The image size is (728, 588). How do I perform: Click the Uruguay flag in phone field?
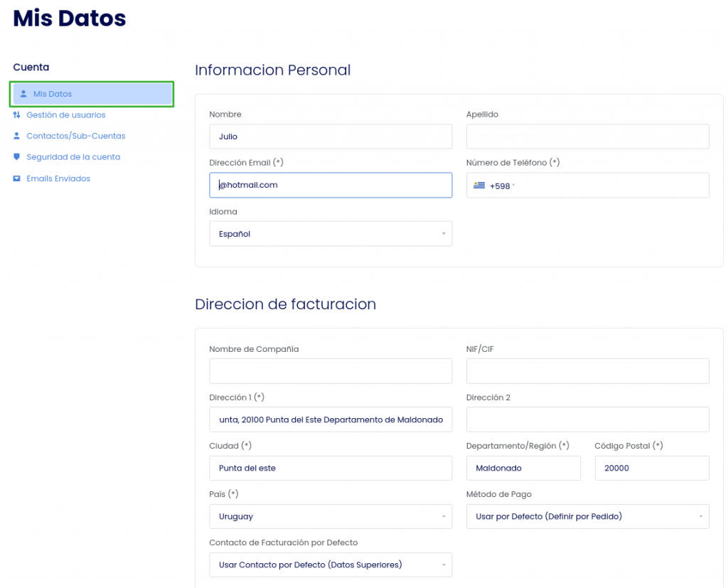(479, 186)
